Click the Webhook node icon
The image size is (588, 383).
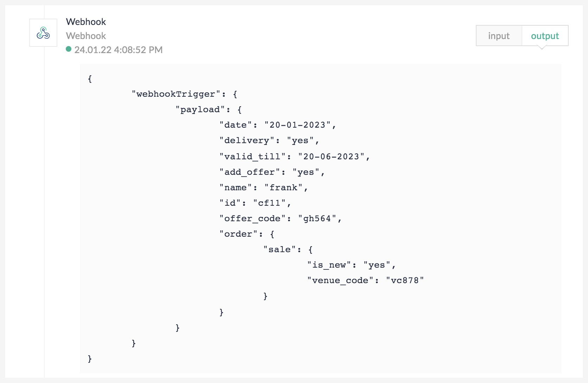click(43, 33)
